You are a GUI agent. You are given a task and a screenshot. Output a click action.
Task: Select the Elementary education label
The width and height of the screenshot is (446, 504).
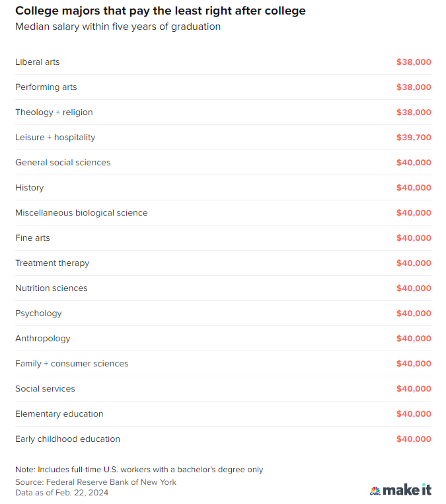[59, 414]
